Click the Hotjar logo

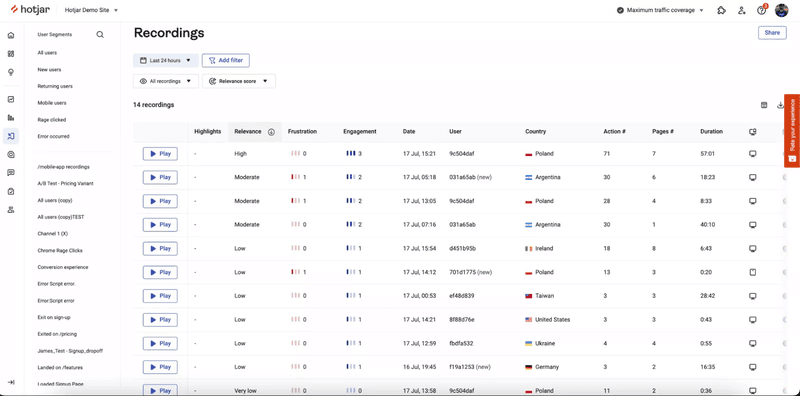(x=31, y=10)
